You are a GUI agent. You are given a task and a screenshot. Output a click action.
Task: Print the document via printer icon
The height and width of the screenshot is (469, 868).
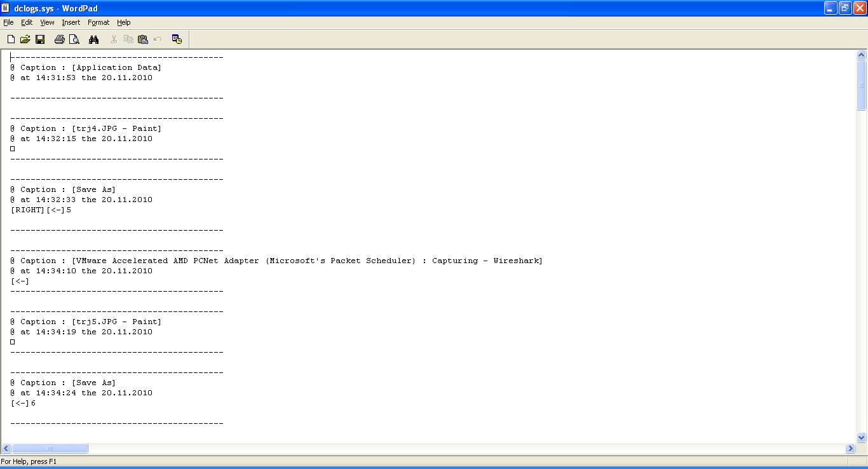pos(60,39)
